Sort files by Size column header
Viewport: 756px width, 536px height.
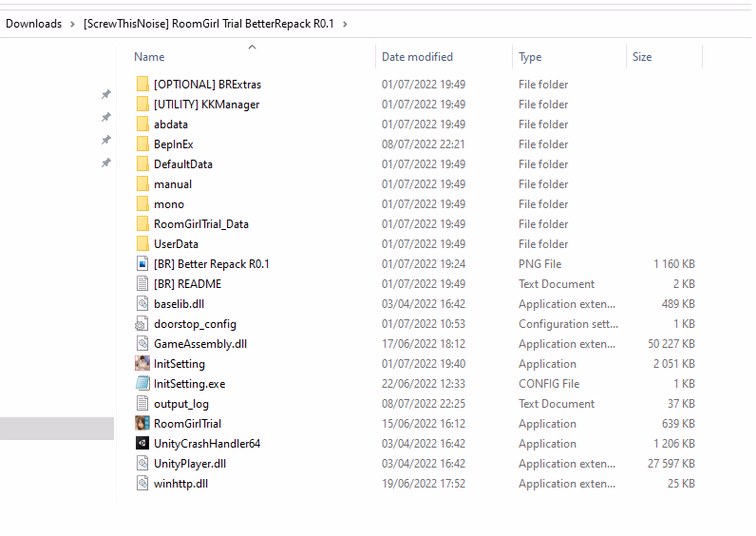pos(642,57)
